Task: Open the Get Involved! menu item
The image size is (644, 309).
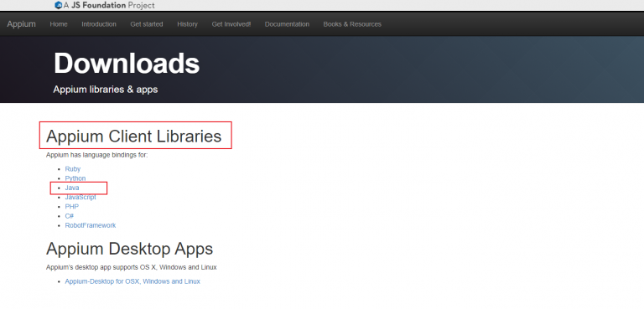Action: 231,24
